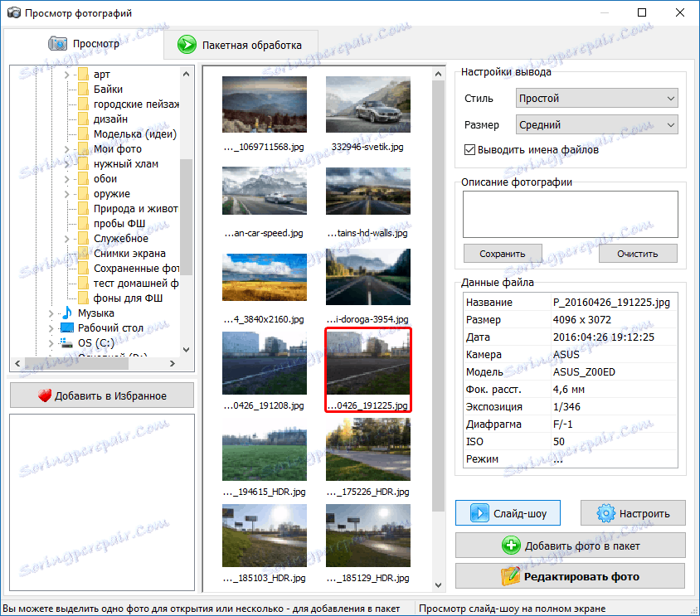
Task: Expand the Рабочий стол tree node
Action: pyautogui.click(x=51, y=328)
